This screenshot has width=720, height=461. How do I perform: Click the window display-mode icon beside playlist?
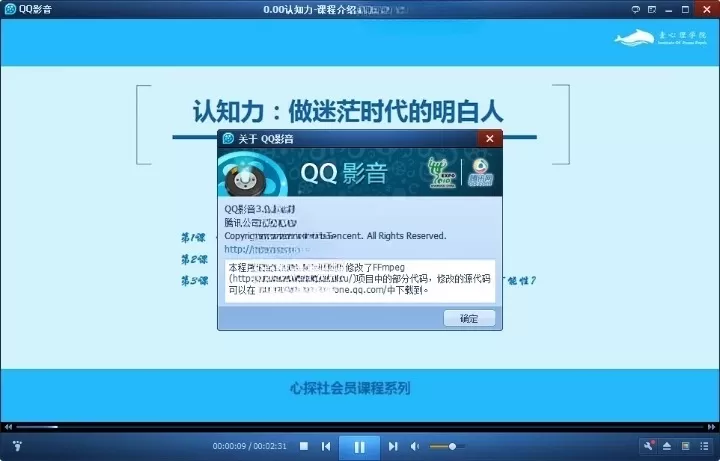tap(686, 446)
